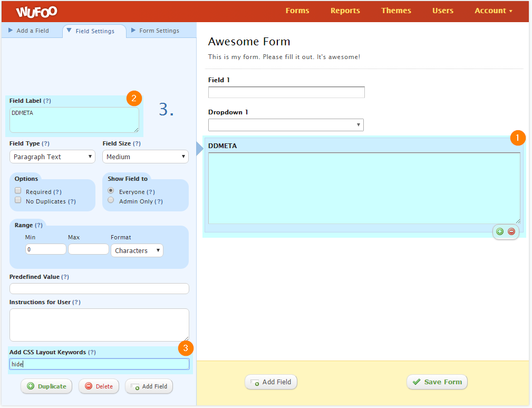Click the Range Max input
Screen dimensions: 532x408
pyautogui.click(x=89, y=249)
